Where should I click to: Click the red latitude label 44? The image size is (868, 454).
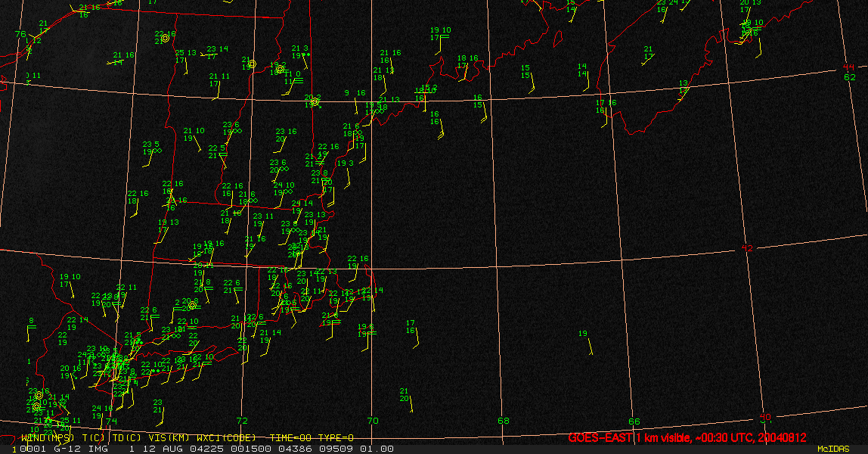pyautogui.click(x=848, y=67)
